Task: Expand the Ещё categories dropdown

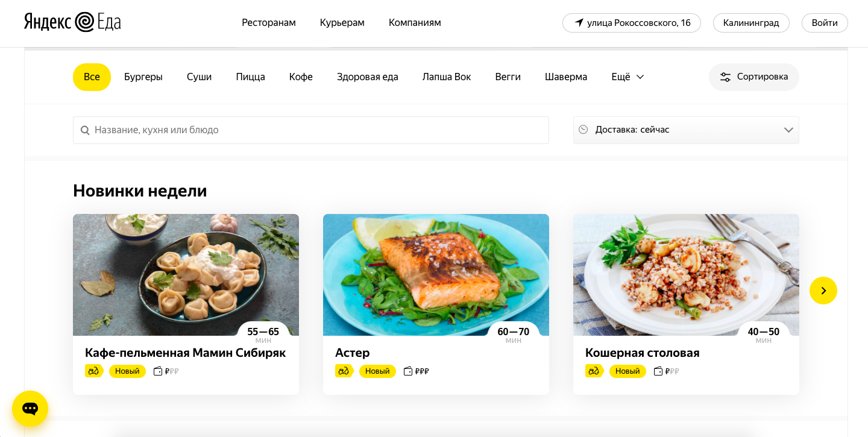Action: point(628,77)
